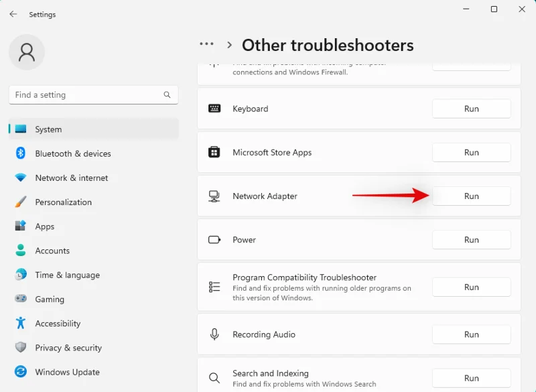The height and width of the screenshot is (392, 536).
Task: Open Time & language settings
Action: coord(67,275)
